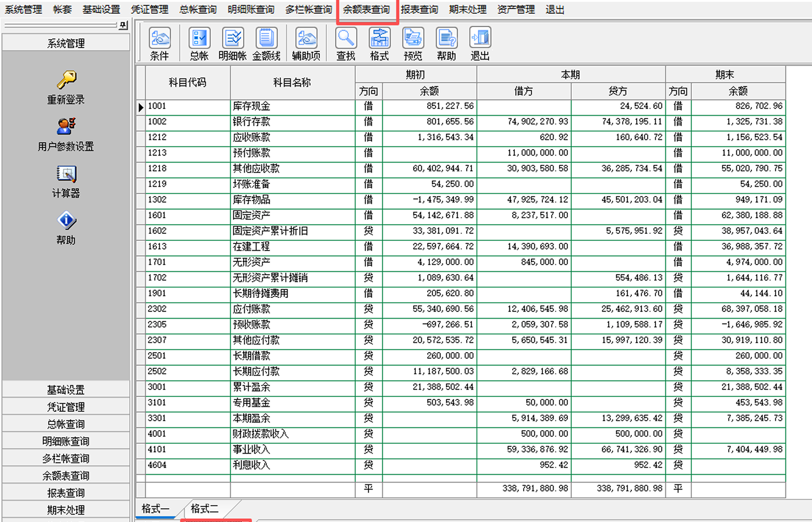Select the 库存现金 row name cell
The height and width of the screenshot is (522, 812).
pyautogui.click(x=292, y=106)
